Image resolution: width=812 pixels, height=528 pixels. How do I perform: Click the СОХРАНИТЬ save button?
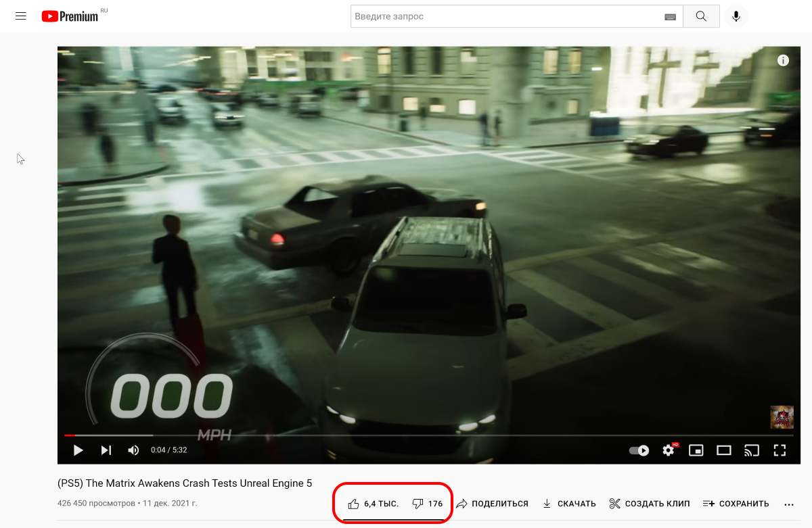click(x=736, y=504)
